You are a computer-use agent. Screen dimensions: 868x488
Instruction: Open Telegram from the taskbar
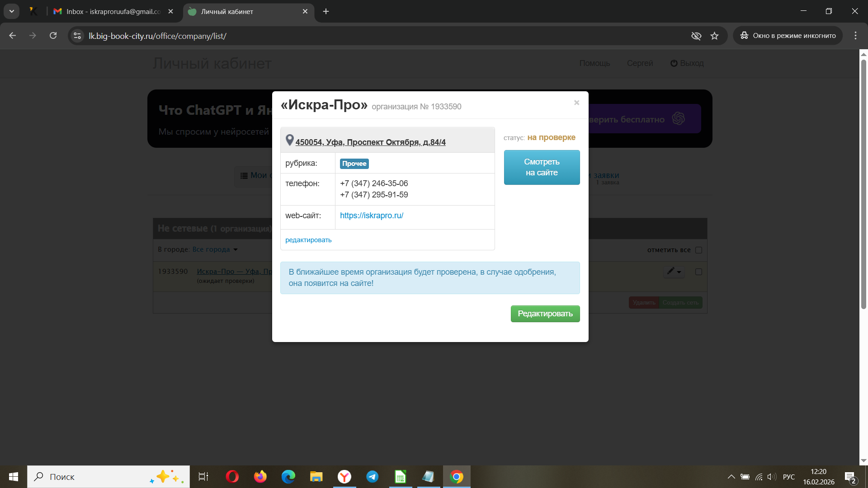coord(372,477)
